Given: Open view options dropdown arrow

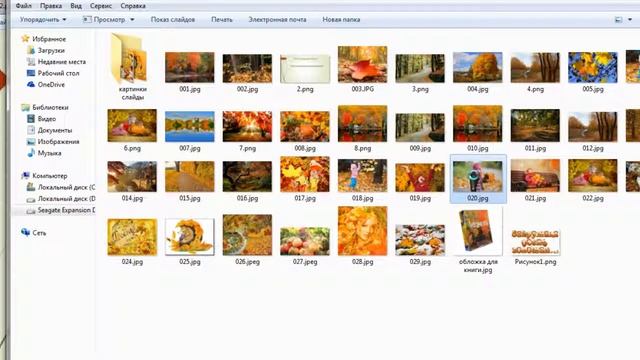Looking at the screenshot, I should tap(630, 20).
